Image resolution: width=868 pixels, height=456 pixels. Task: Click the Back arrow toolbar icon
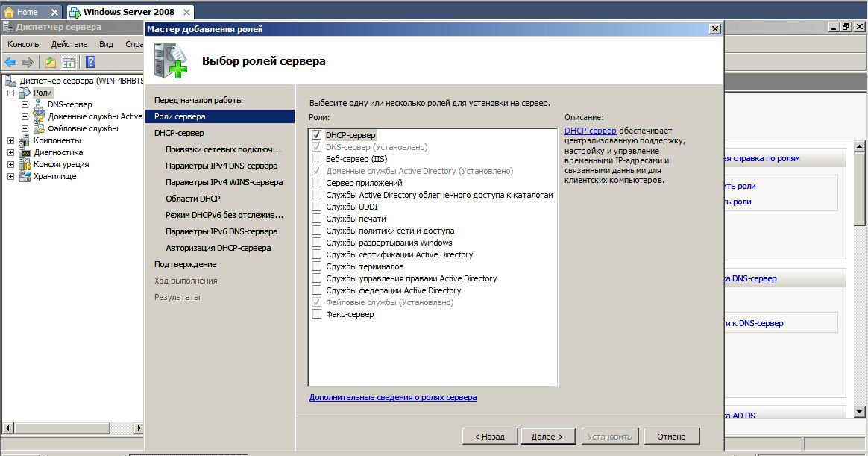[10, 62]
